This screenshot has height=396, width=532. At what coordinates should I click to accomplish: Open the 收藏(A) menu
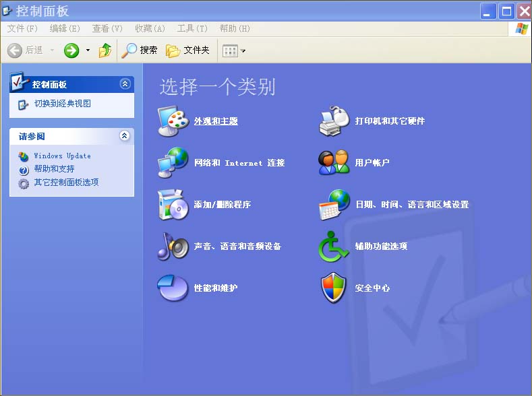[x=150, y=28]
